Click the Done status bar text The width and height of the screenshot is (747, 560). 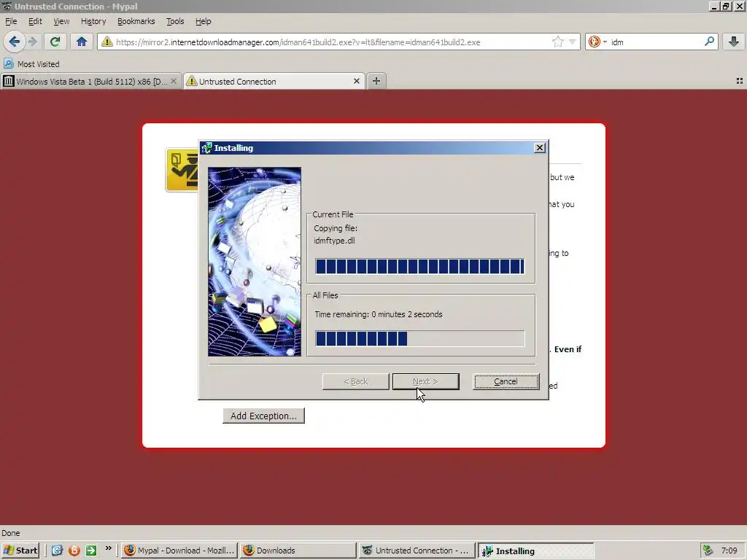click(10, 533)
